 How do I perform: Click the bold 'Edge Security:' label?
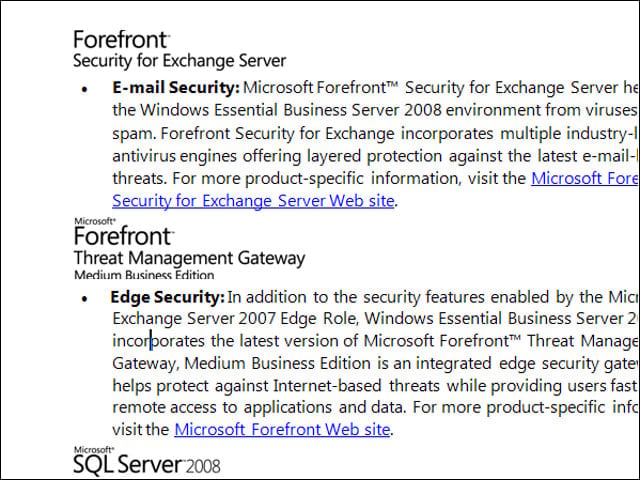coord(167,297)
